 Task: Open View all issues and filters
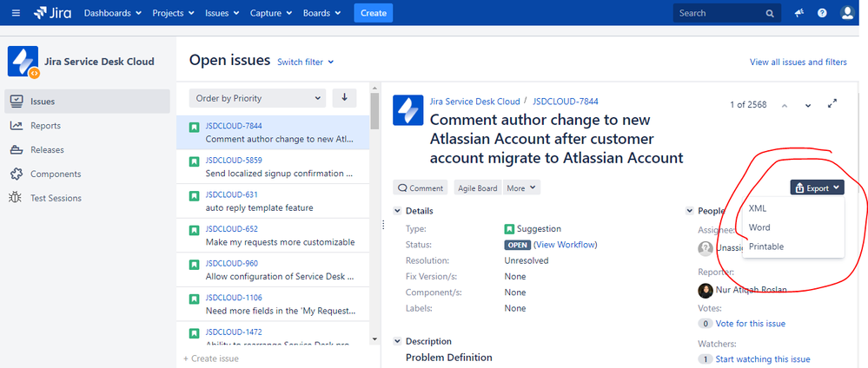pyautogui.click(x=798, y=62)
